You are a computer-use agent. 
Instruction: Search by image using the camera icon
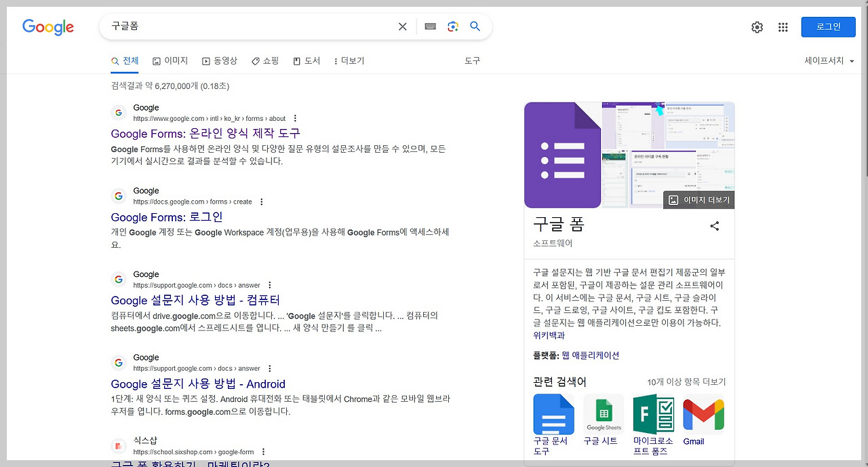(x=453, y=26)
